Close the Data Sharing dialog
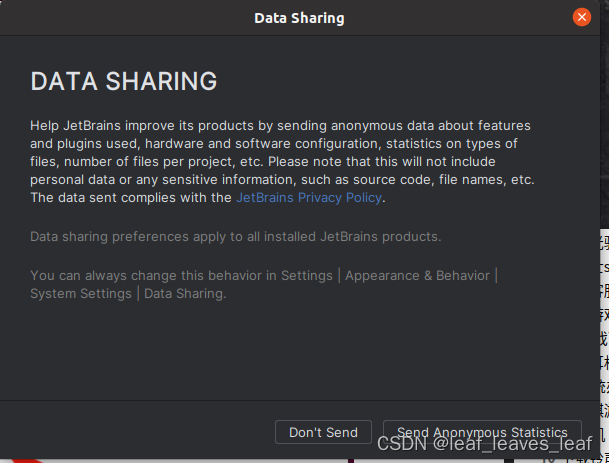 tap(581, 17)
